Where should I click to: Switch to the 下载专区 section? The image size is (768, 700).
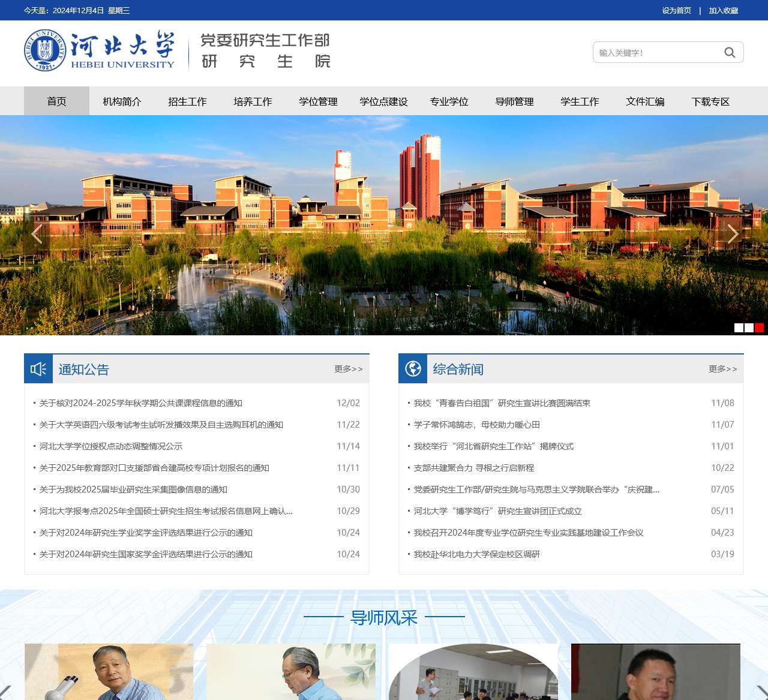click(x=711, y=101)
